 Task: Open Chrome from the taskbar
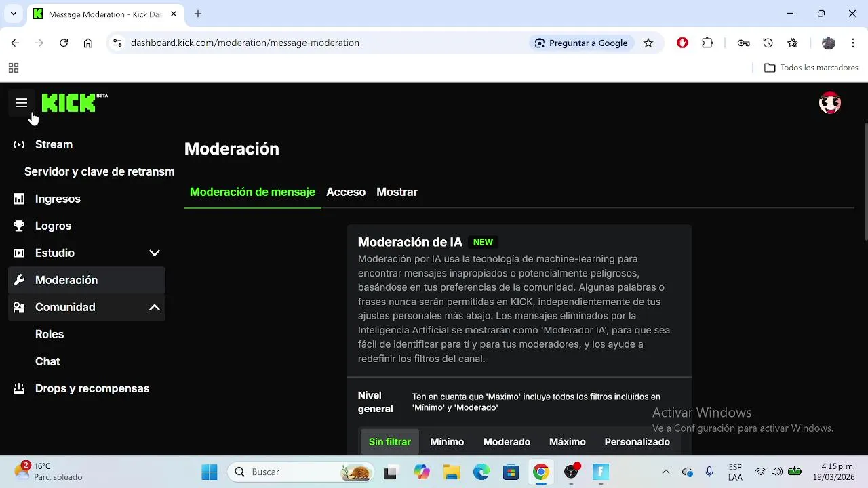pyautogui.click(x=540, y=472)
